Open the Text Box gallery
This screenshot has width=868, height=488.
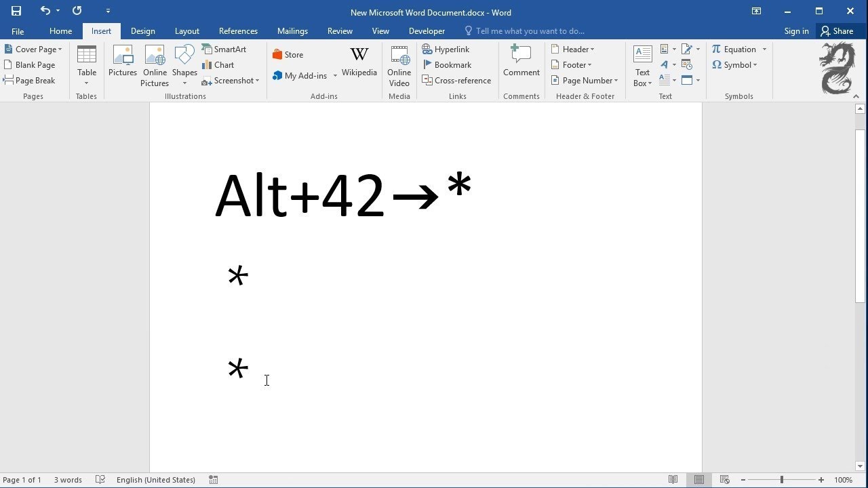[643, 66]
